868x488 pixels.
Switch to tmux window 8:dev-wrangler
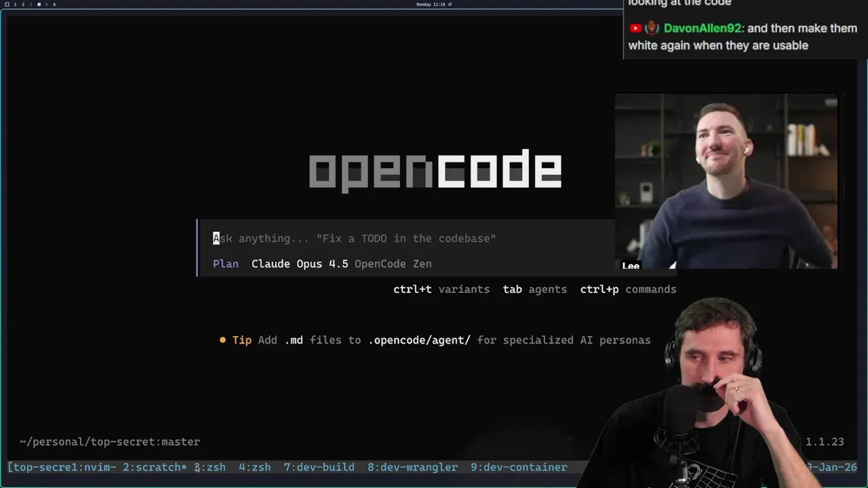pyautogui.click(x=412, y=468)
